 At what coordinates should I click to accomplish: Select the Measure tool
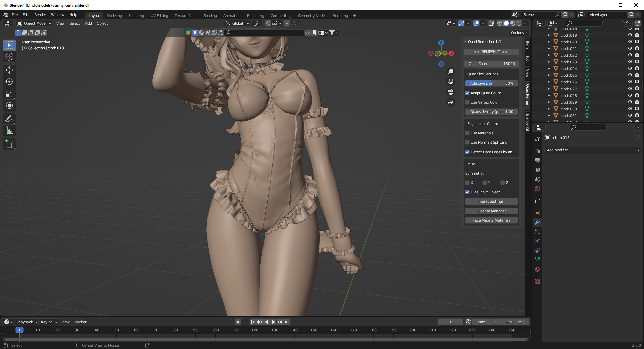(x=9, y=131)
